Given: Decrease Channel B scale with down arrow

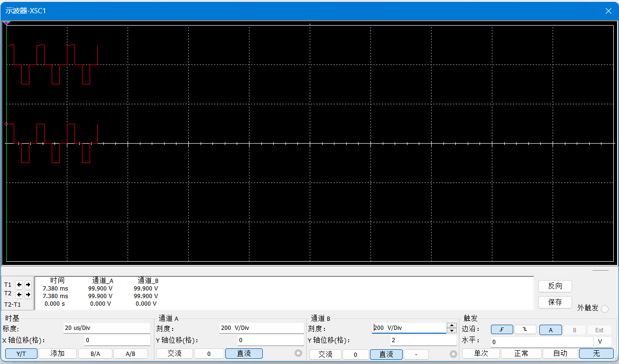Looking at the screenshot, I should pos(452,330).
